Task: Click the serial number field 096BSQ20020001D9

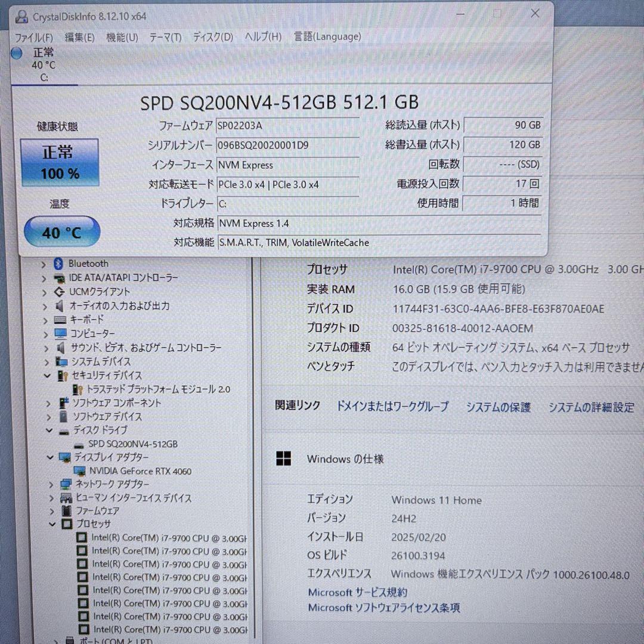Action: tap(287, 145)
